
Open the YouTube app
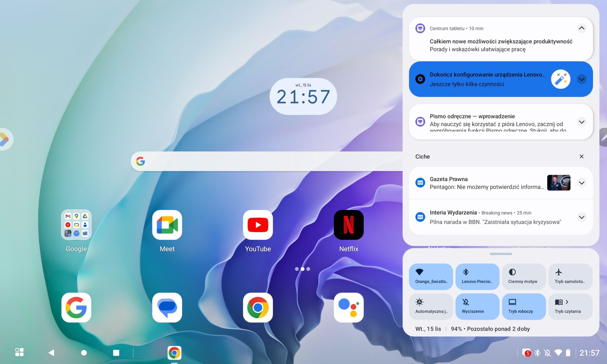click(258, 225)
